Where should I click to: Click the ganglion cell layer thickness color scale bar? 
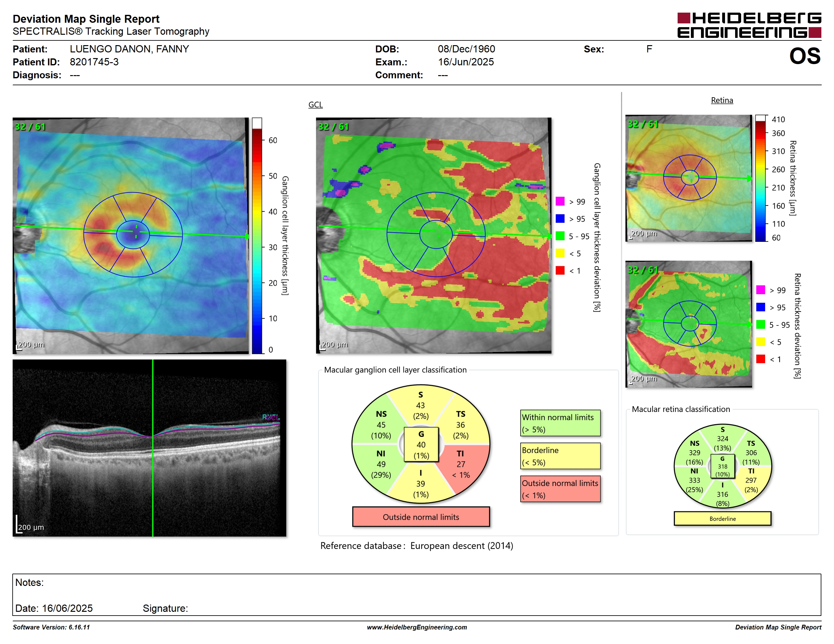click(x=257, y=236)
